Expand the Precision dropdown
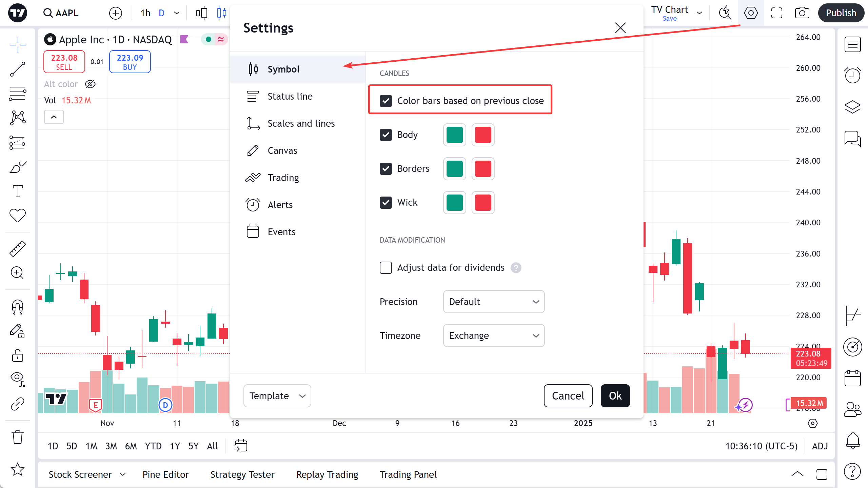 [493, 302]
